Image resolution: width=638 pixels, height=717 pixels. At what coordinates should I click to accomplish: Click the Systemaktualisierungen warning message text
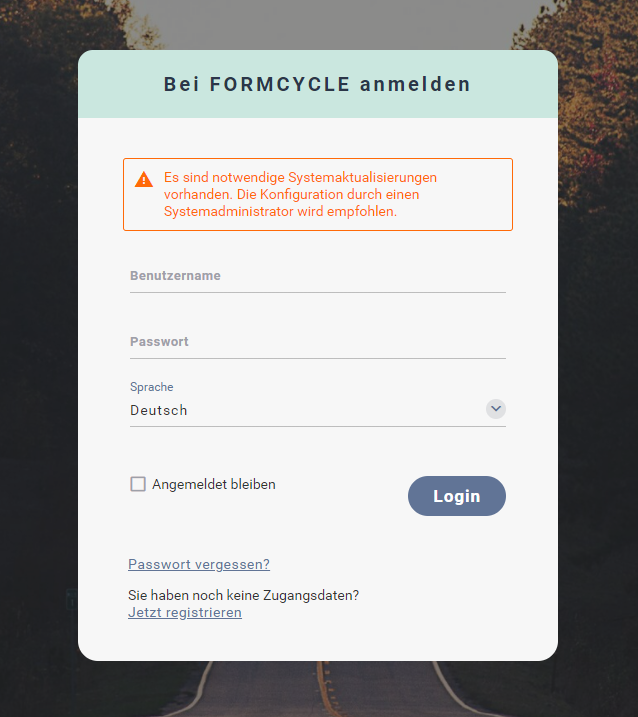[300, 194]
